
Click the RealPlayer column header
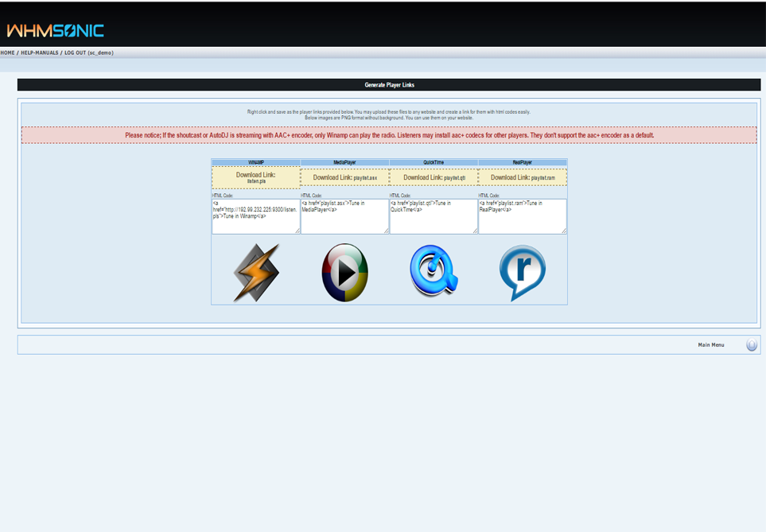pyautogui.click(x=523, y=162)
